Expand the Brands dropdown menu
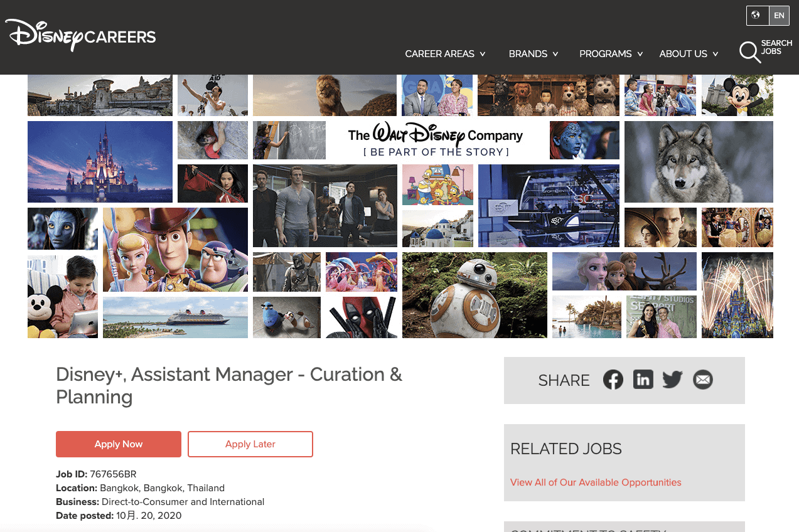Screen dimensions: 799x532 533,54
